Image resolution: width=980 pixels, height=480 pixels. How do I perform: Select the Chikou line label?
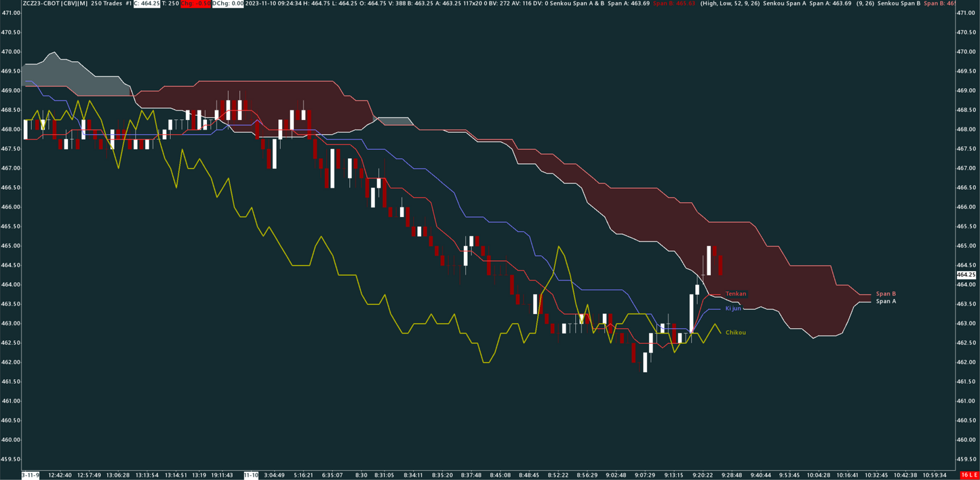click(735, 332)
